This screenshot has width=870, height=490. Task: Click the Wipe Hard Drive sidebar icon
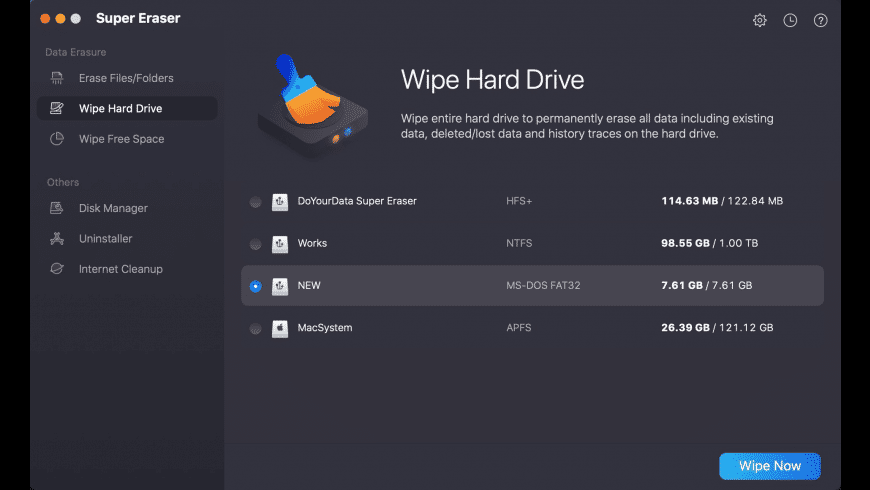(57, 108)
